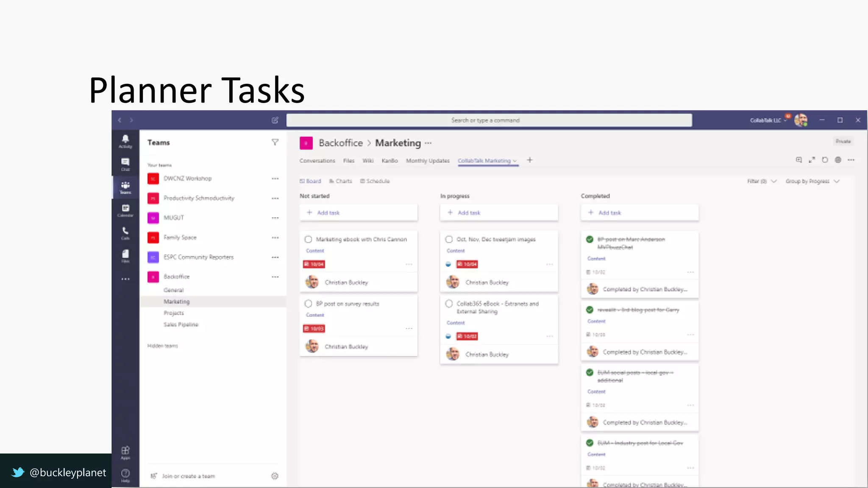This screenshot has width=868, height=488.
Task: Open Chat from the left rail
Action: point(125,164)
